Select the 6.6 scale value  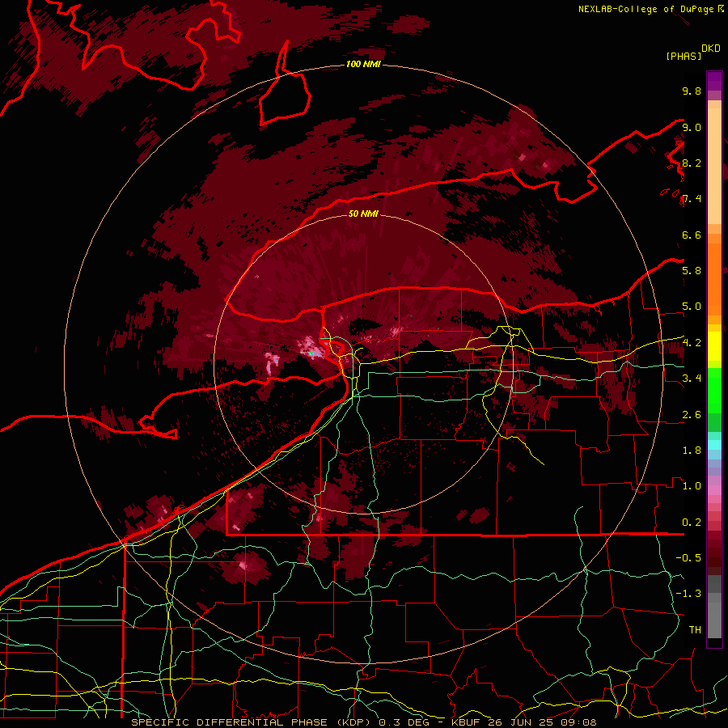pos(692,235)
